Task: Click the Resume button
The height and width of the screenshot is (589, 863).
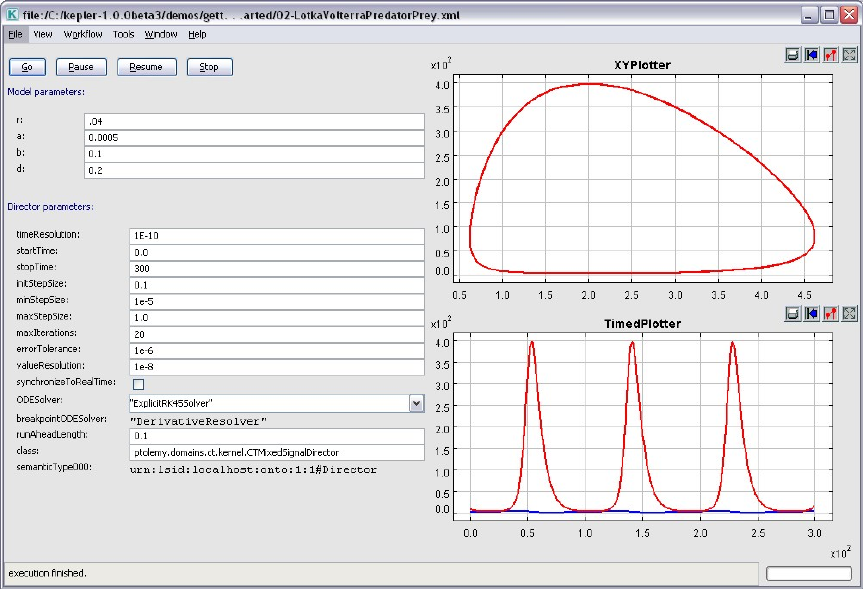Action: [x=147, y=67]
